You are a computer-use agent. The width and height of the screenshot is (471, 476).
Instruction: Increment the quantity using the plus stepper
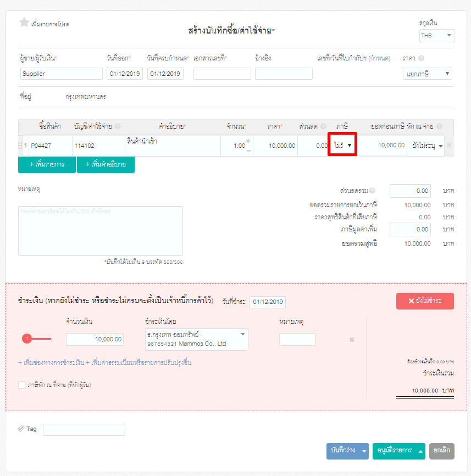(248, 141)
